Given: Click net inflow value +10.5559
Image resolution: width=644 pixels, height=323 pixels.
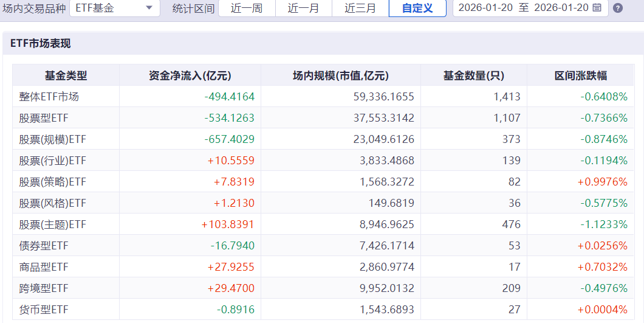Looking at the screenshot, I should point(231,161).
